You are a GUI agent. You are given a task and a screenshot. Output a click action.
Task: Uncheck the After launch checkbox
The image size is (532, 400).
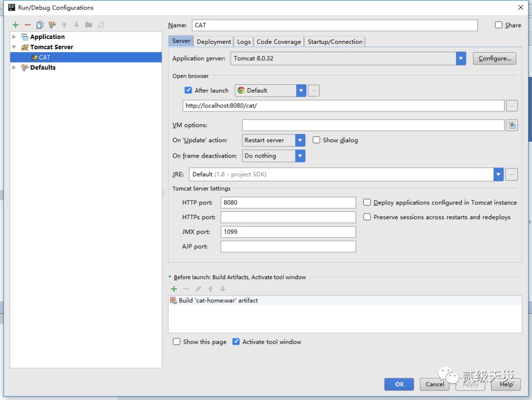coord(188,91)
